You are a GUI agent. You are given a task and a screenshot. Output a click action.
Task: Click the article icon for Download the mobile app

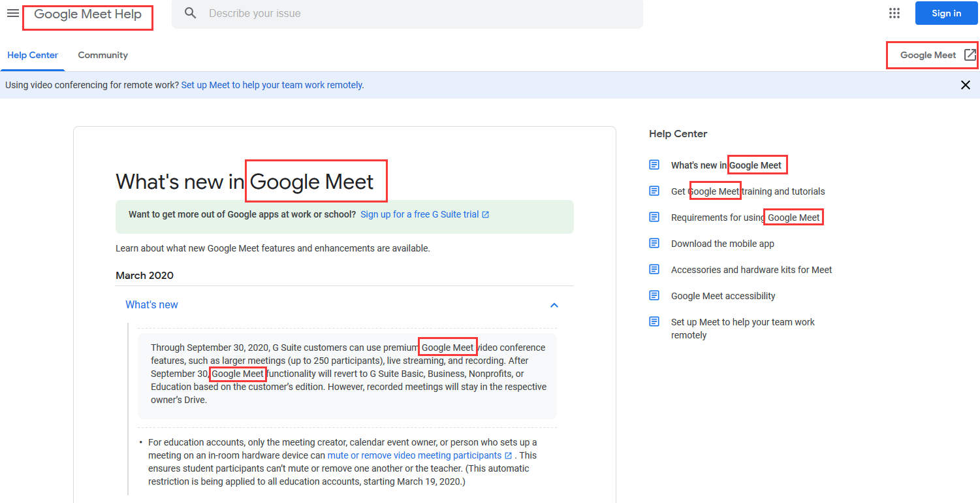(x=654, y=243)
